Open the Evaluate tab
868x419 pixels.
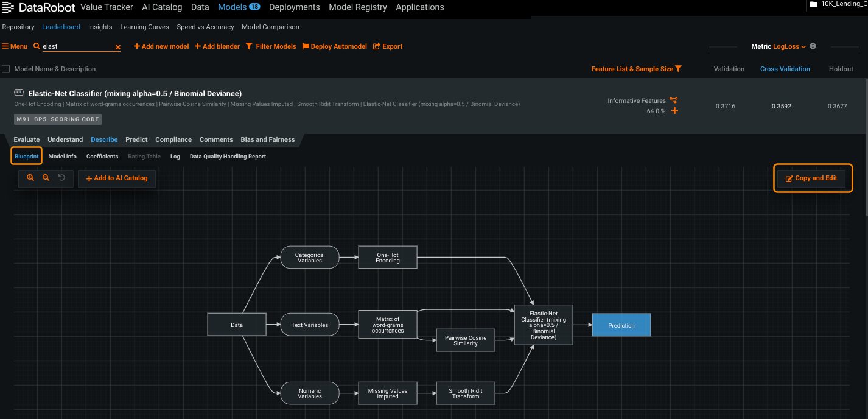point(27,139)
